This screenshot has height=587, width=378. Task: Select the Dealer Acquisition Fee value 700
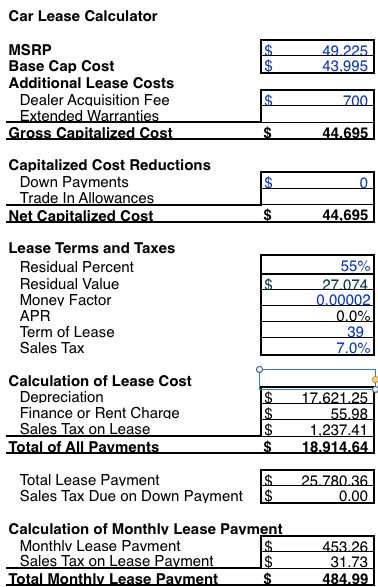[x=317, y=98]
